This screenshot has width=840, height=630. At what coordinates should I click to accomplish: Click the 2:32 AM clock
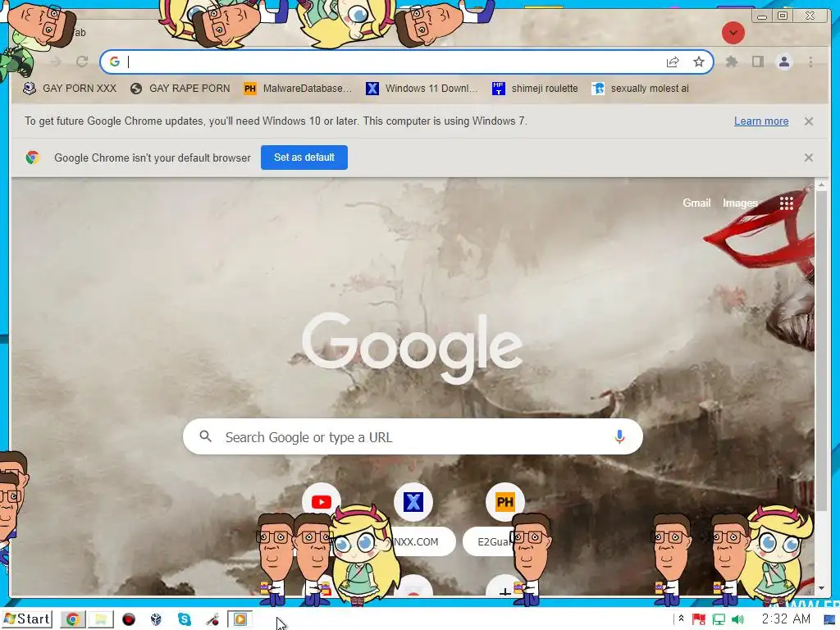tap(786, 619)
